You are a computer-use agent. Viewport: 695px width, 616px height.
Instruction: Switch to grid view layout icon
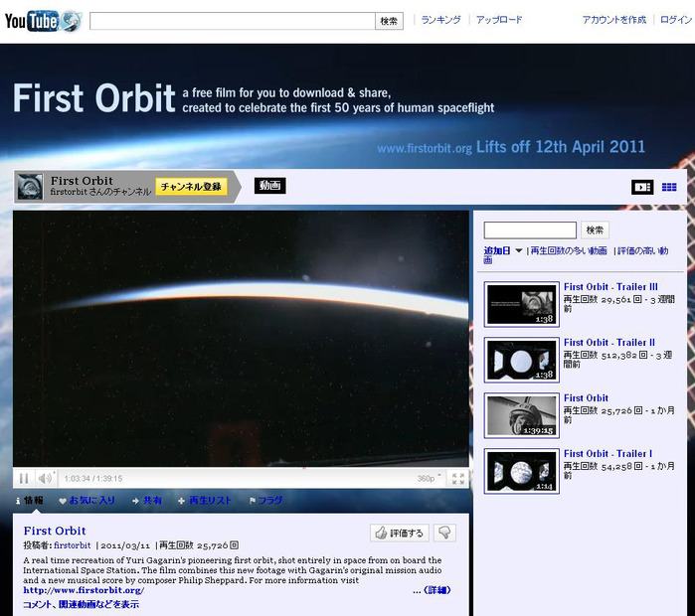click(x=669, y=188)
